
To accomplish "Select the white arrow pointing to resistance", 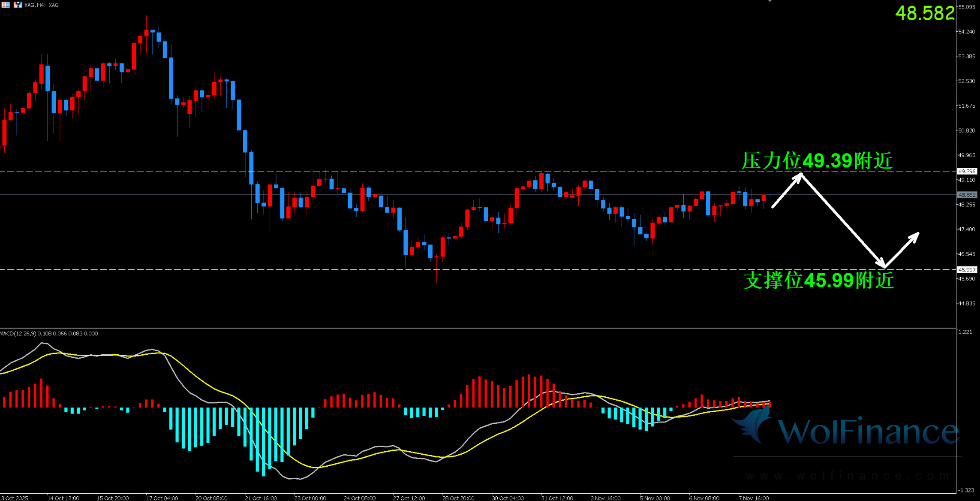I will click(787, 190).
